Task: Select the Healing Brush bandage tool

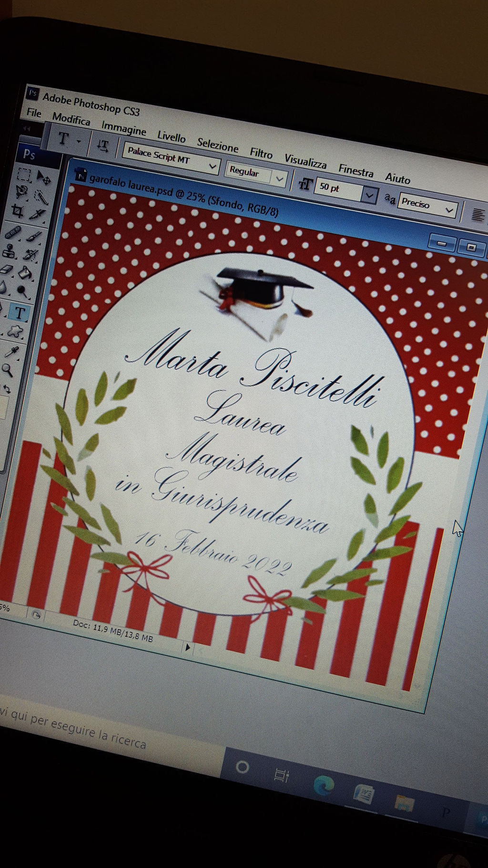Action: [x=12, y=232]
